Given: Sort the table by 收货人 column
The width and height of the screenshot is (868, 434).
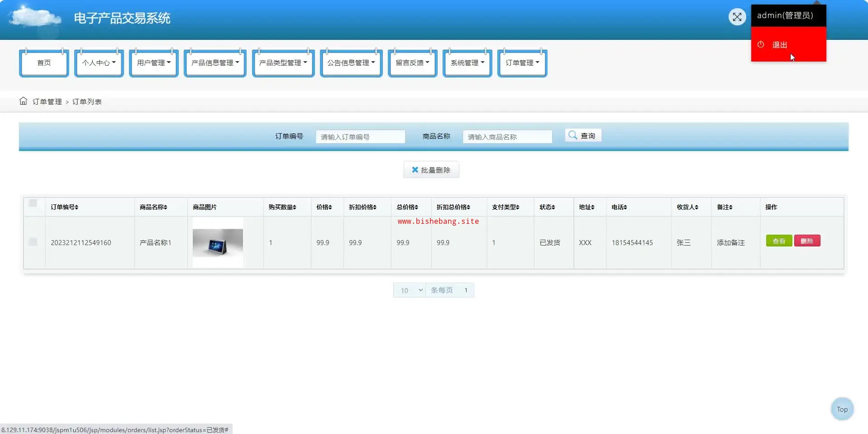Looking at the screenshot, I should (696, 207).
